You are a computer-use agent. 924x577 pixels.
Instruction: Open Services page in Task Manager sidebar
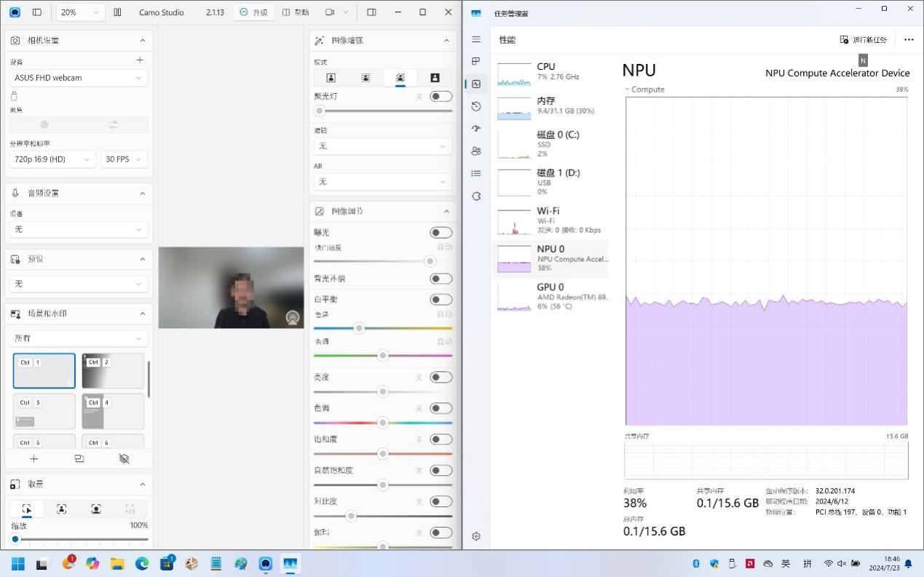point(476,196)
